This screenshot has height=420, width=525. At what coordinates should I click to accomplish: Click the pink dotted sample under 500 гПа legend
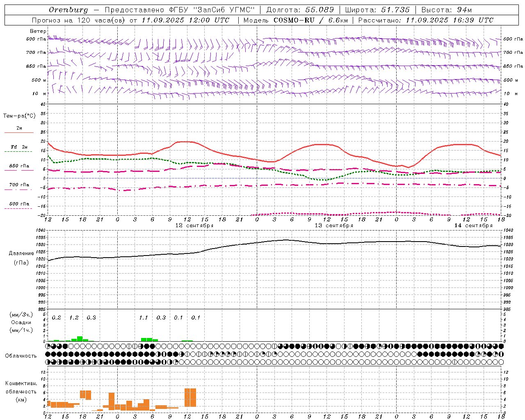tap(19, 208)
